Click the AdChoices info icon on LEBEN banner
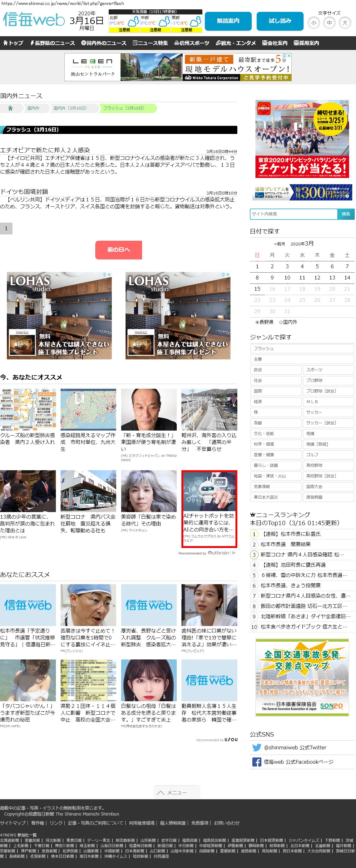The height and width of the screenshot is (868, 356). click(284, 56)
